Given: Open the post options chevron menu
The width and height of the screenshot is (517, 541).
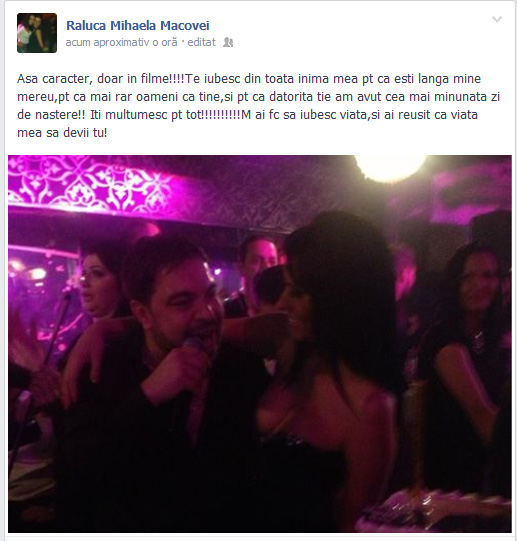Looking at the screenshot, I should coord(497,19).
